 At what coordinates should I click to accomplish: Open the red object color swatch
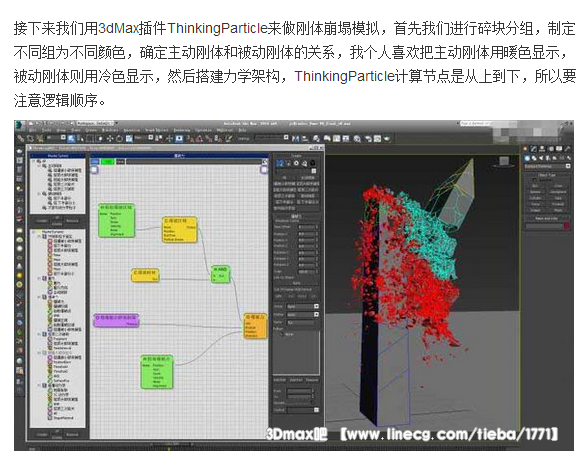point(566,225)
